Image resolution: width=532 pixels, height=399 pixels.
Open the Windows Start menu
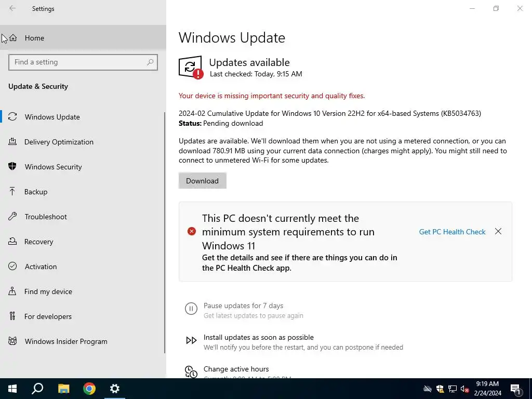pyautogui.click(x=12, y=389)
